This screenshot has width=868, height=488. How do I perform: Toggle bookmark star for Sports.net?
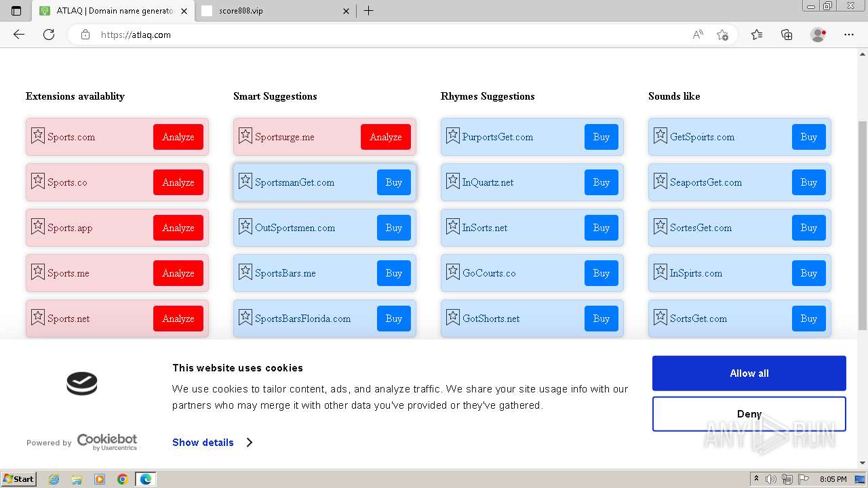[38, 317]
